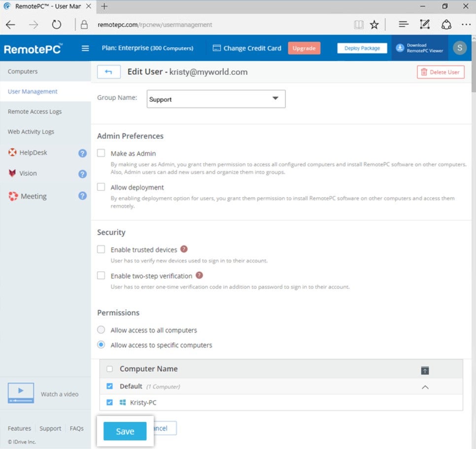Screen dimensions: 476x449
Task: Check the Allow deployment checkbox
Action: [101, 187]
